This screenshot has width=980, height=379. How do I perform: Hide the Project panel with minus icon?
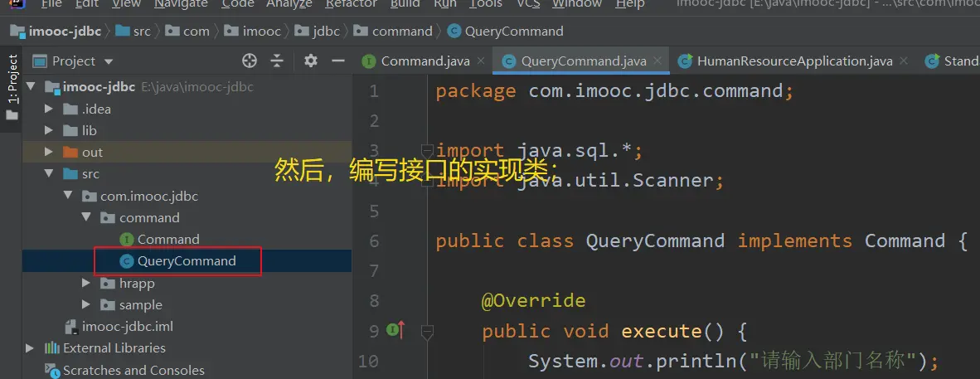coord(337,61)
